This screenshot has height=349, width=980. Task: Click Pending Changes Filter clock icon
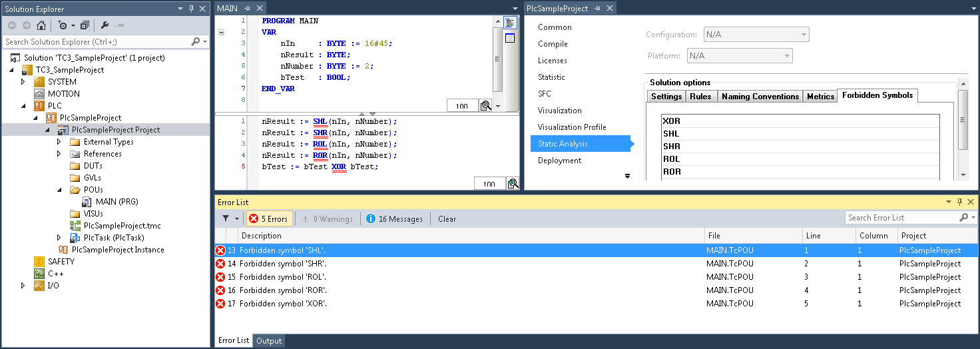pyautogui.click(x=62, y=25)
